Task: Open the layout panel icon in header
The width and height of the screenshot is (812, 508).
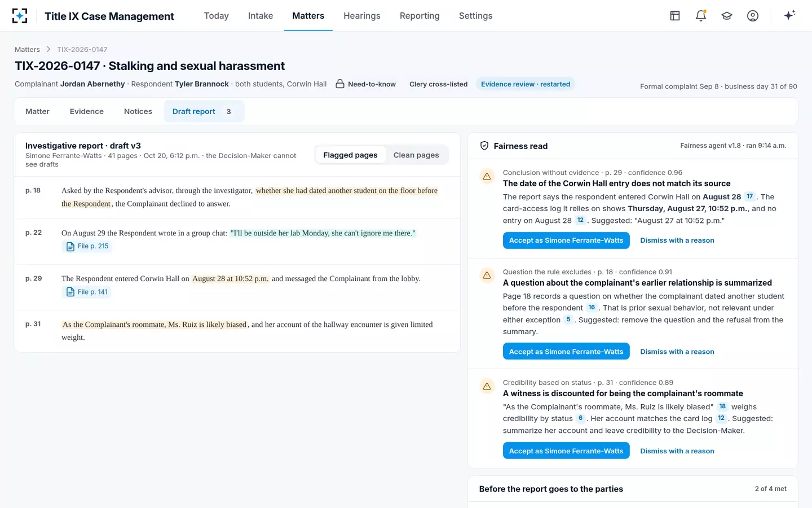Action: tap(675, 16)
